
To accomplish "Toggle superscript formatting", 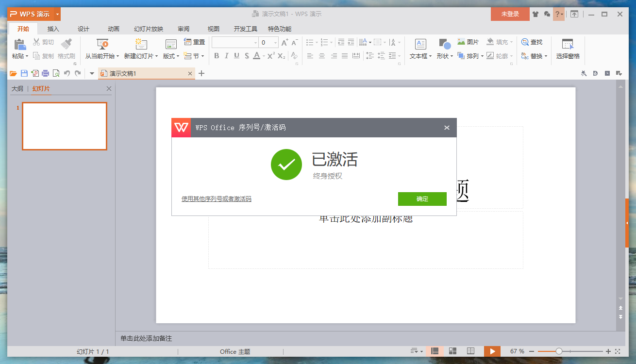I will (271, 56).
